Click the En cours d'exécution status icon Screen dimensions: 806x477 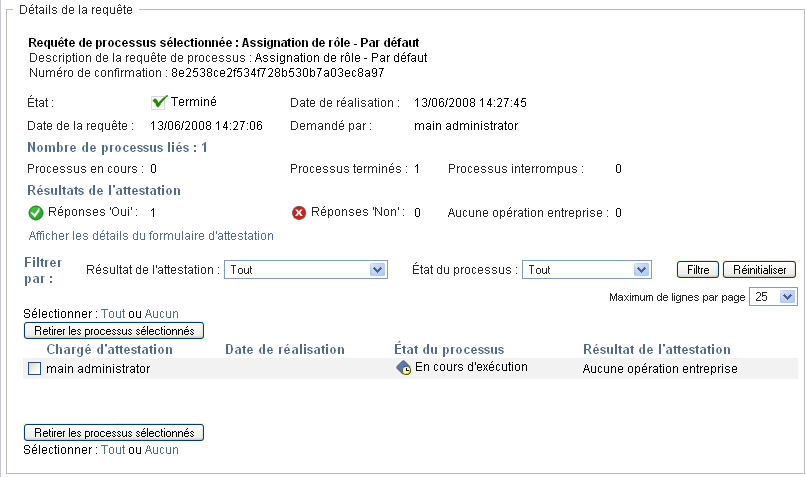pyautogui.click(x=404, y=368)
